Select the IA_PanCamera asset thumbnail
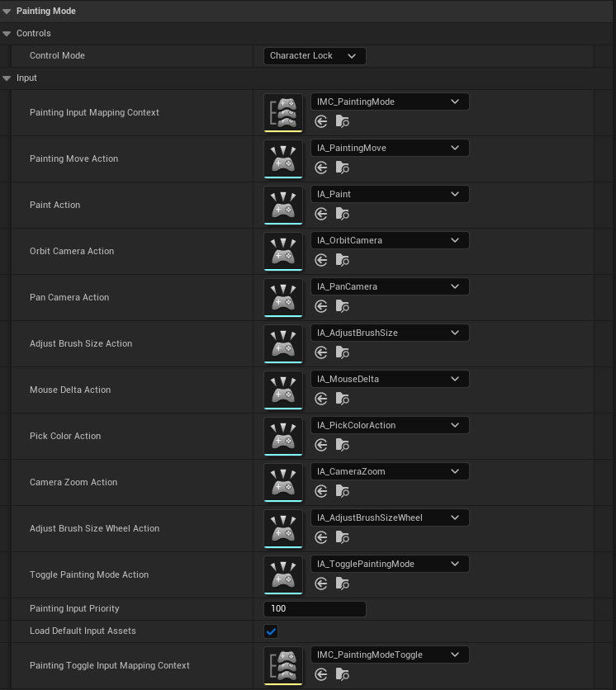Viewport: 616px width, 690px height. pos(283,297)
